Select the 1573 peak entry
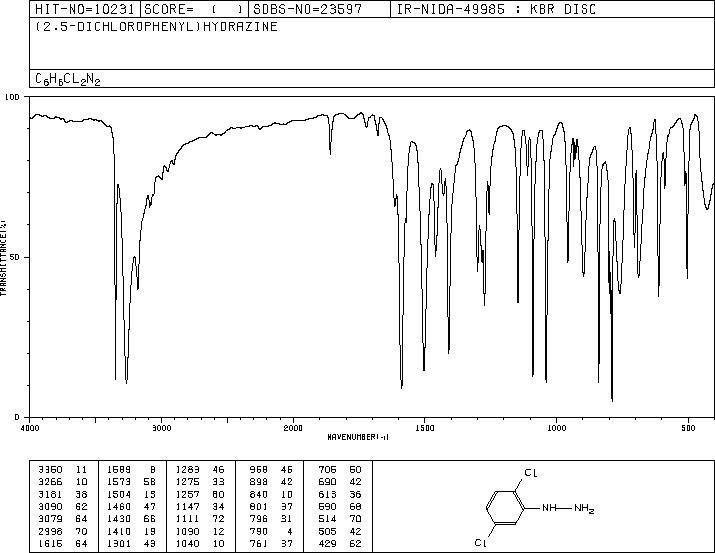Image resolution: width=715 pixels, height=553 pixels. pyautogui.click(x=131, y=481)
